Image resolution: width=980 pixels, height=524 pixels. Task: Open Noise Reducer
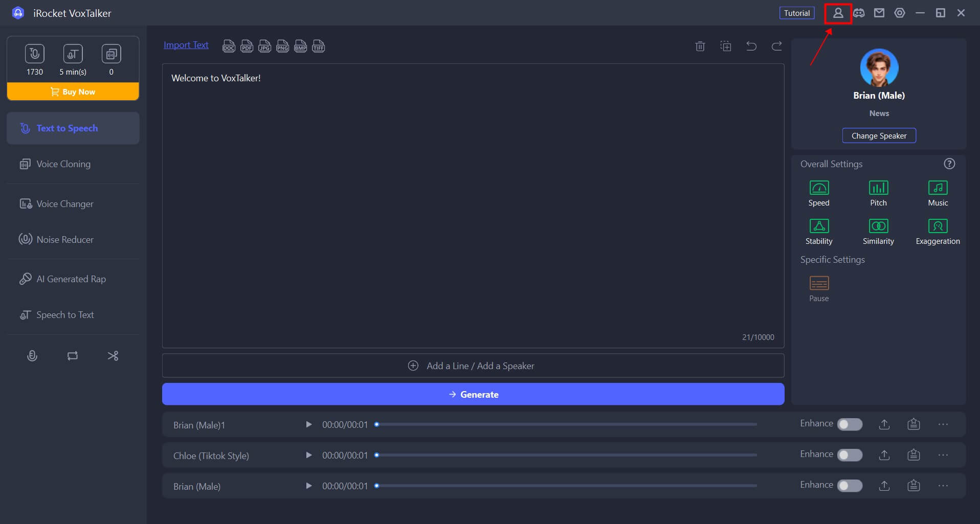coord(73,240)
